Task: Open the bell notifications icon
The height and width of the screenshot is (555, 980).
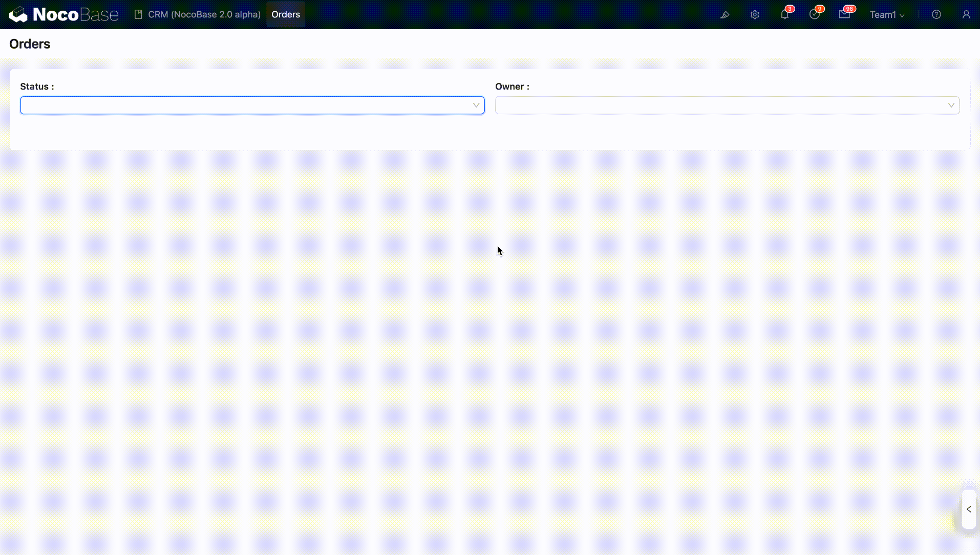Action: pyautogui.click(x=784, y=15)
